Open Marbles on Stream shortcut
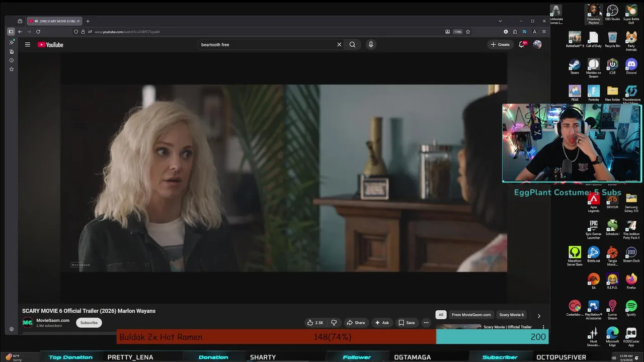 point(594,68)
